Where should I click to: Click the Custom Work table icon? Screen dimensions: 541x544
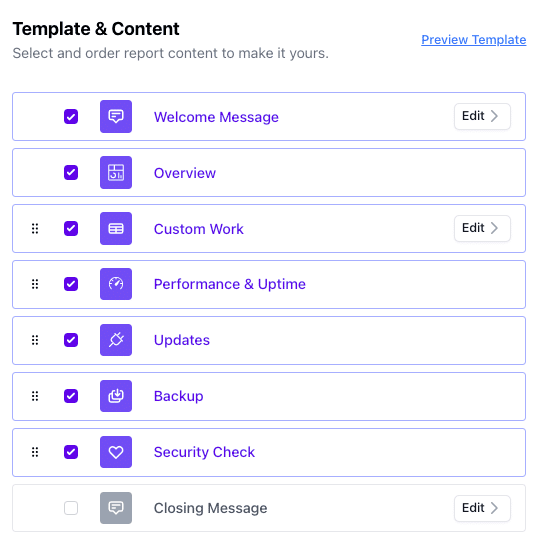point(116,228)
